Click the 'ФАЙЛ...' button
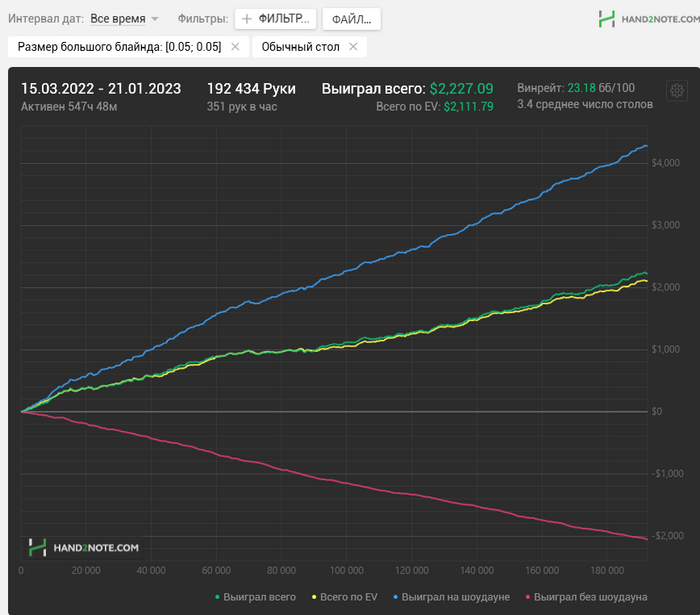 351,19
